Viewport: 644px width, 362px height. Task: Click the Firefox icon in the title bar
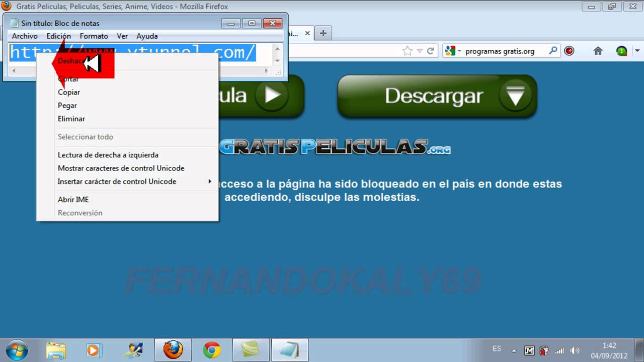click(7, 7)
